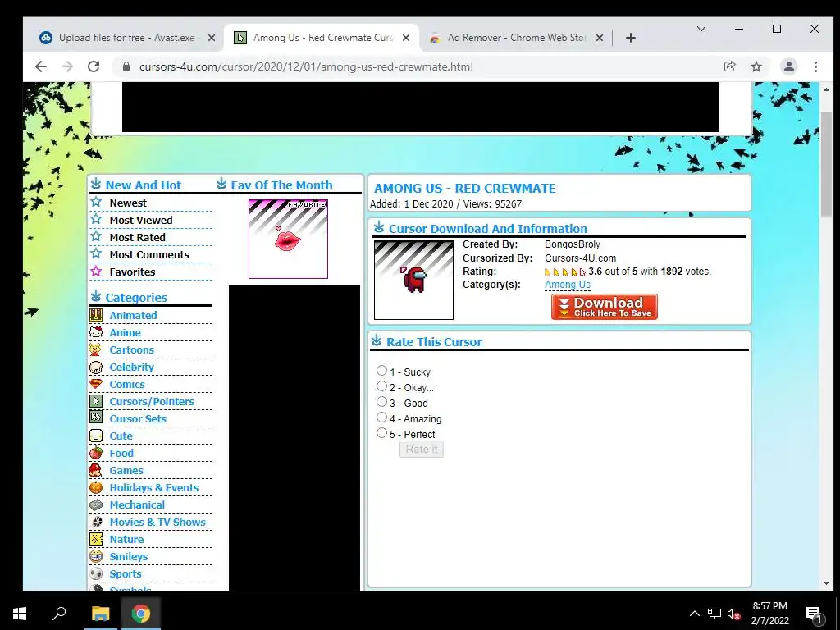Click the red crewmate cursor preview image

413,280
